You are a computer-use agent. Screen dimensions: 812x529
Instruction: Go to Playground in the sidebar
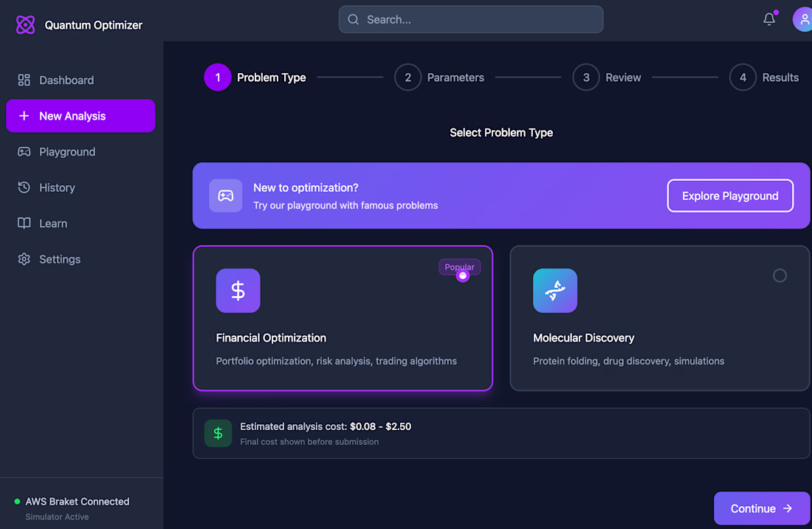click(80, 152)
